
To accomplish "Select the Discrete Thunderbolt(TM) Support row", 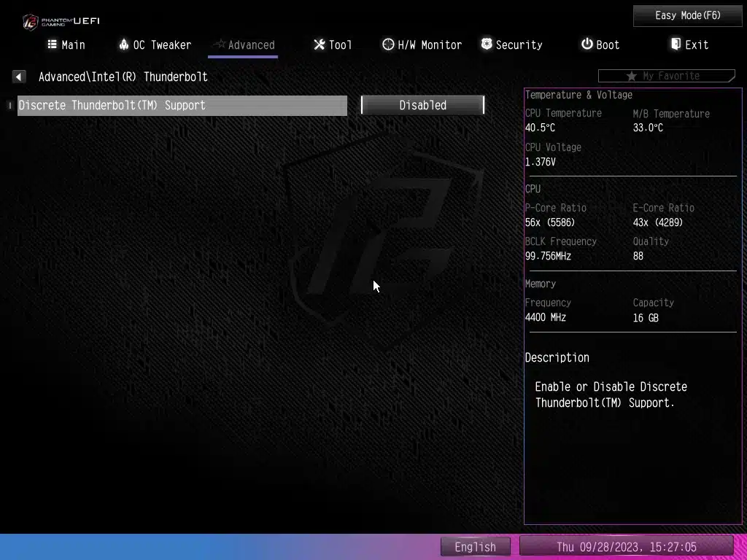I will (x=182, y=105).
